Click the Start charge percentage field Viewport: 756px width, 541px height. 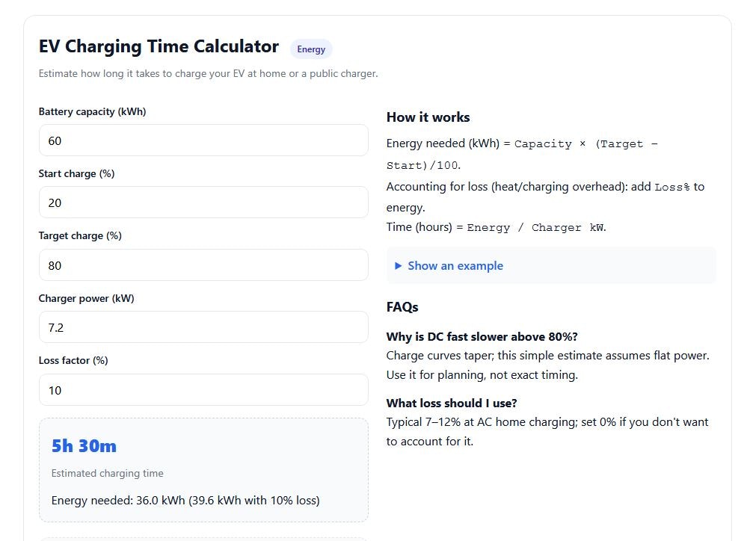[203, 203]
